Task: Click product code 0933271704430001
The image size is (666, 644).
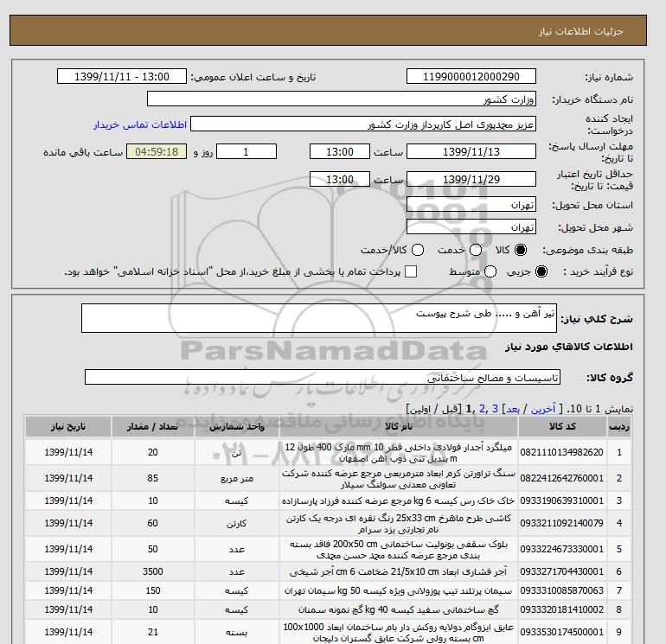Action: coord(561,572)
